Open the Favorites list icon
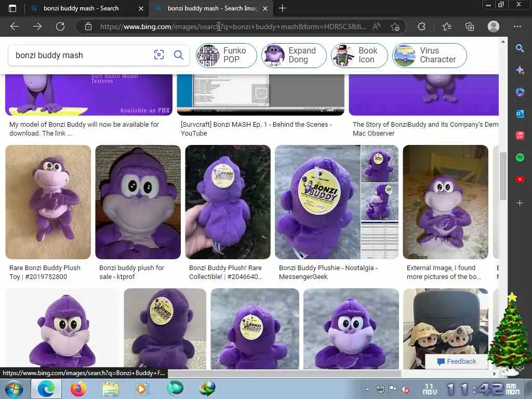The image size is (532, 399). coord(446,26)
